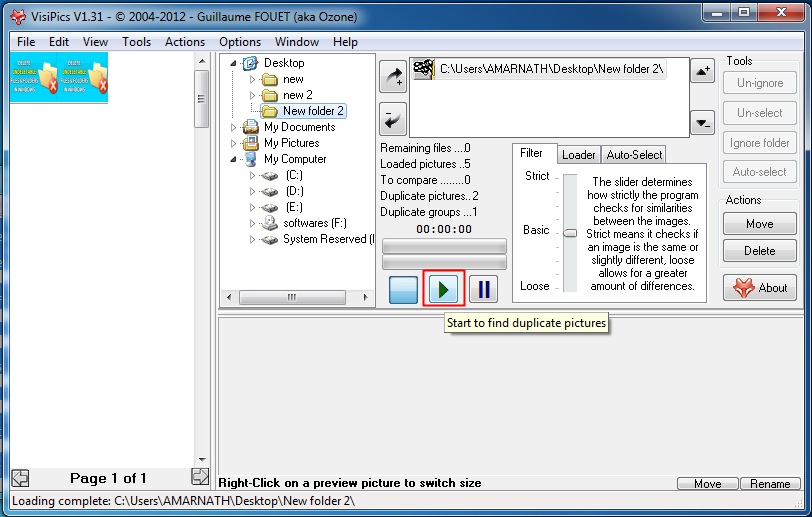Click the Delete action button

(759, 251)
